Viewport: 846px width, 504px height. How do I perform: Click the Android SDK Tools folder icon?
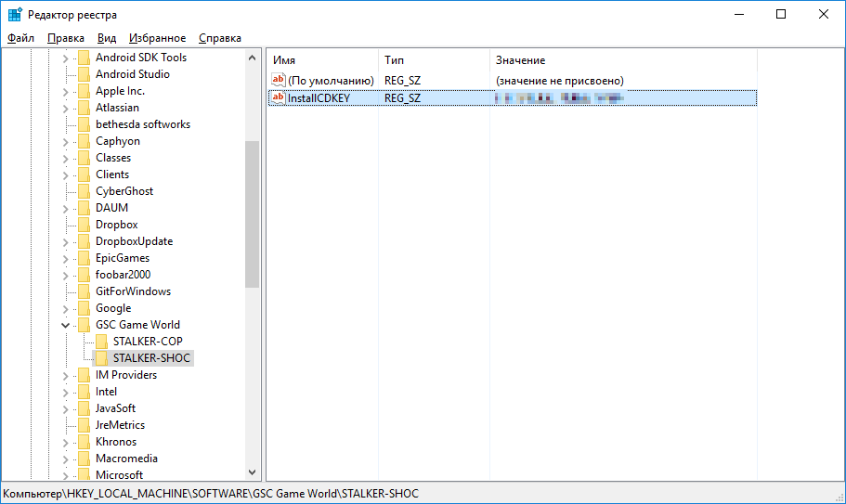[x=84, y=58]
